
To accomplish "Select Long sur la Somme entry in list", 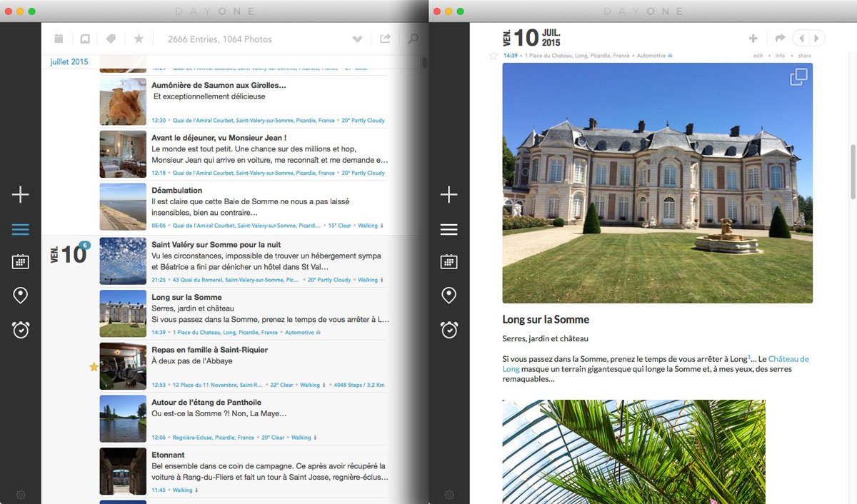I will pos(244,313).
